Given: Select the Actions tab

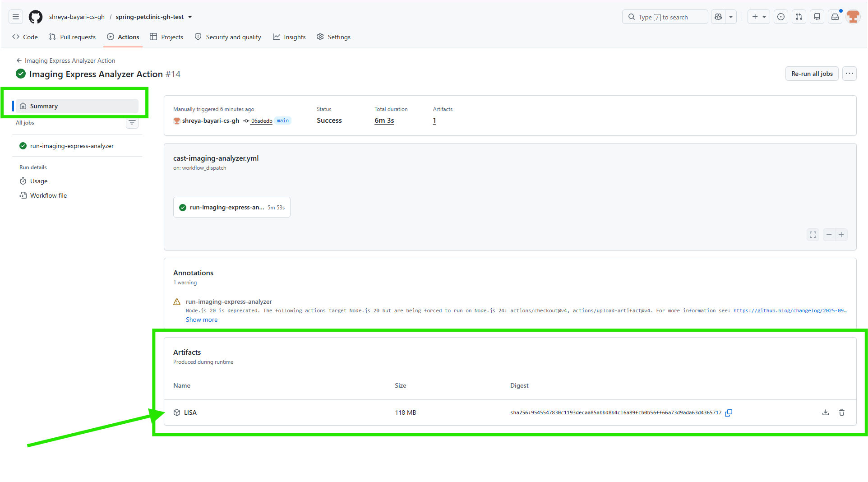Looking at the screenshot, I should (123, 37).
